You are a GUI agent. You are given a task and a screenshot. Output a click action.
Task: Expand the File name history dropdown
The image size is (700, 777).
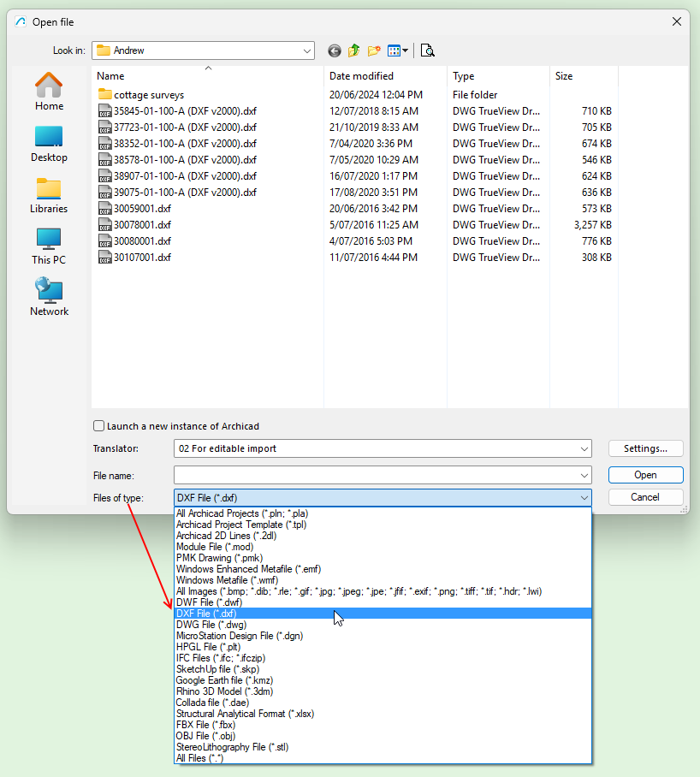(x=584, y=476)
